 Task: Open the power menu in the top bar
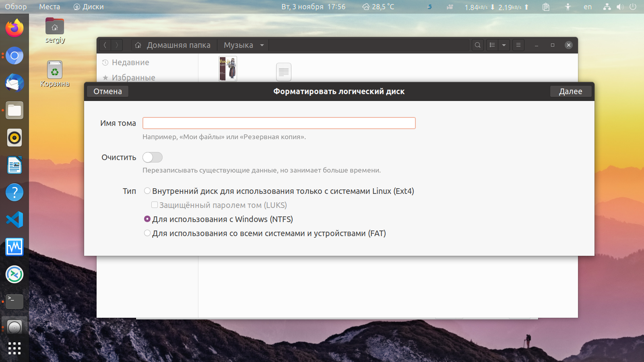[633, 7]
